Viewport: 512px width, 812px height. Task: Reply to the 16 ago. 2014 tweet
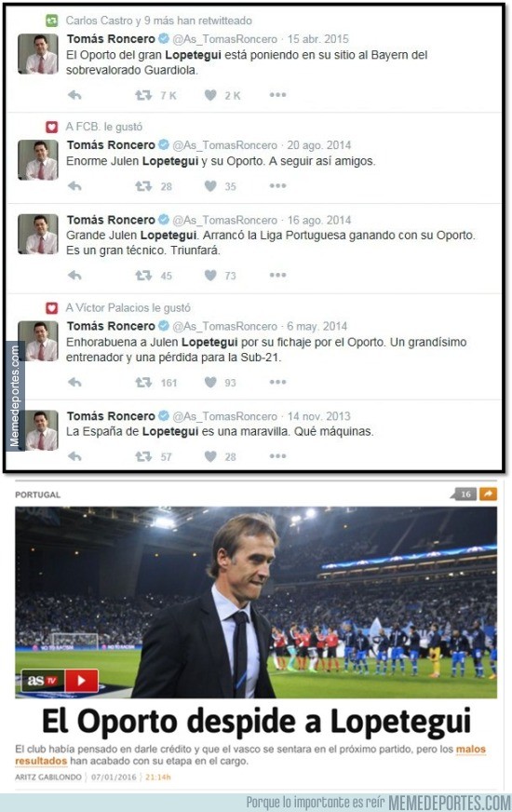click(x=74, y=275)
